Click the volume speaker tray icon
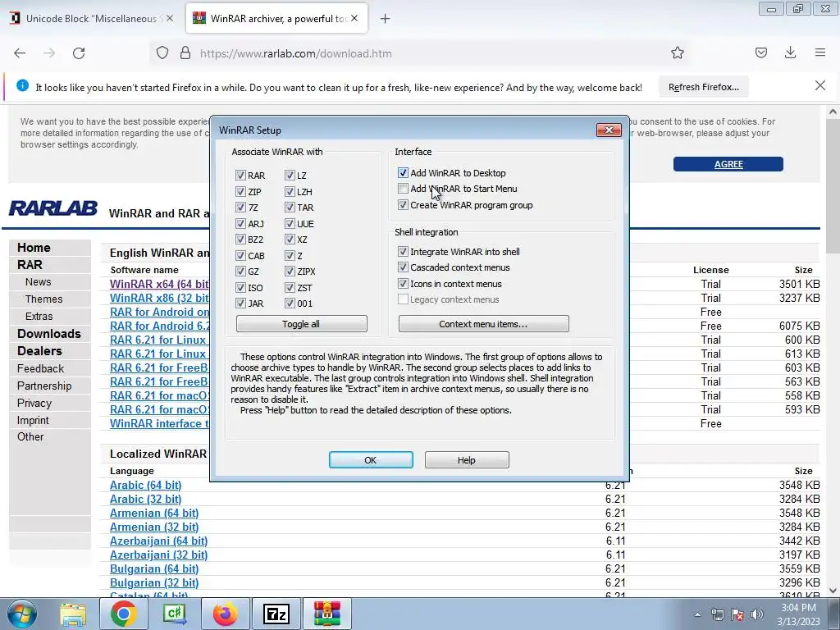The image size is (840, 630). (x=757, y=614)
